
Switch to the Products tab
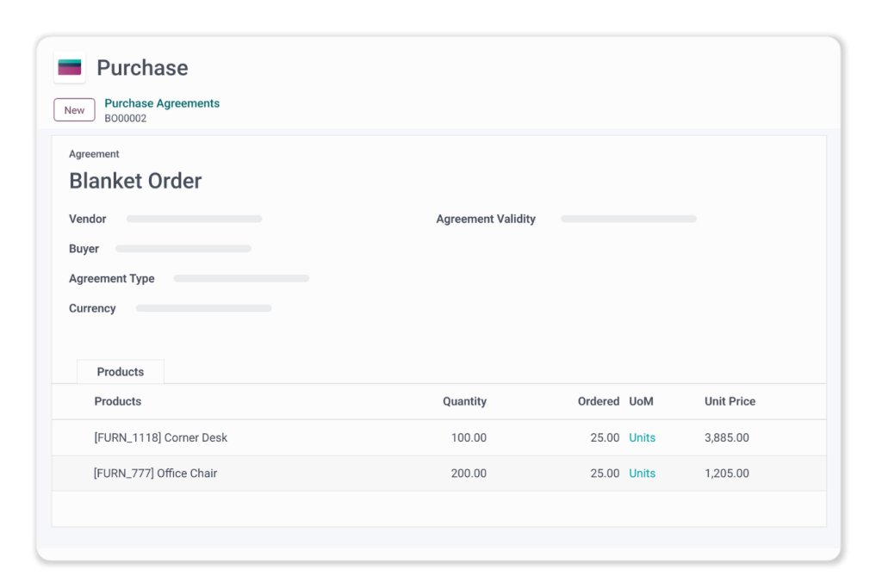pos(120,372)
